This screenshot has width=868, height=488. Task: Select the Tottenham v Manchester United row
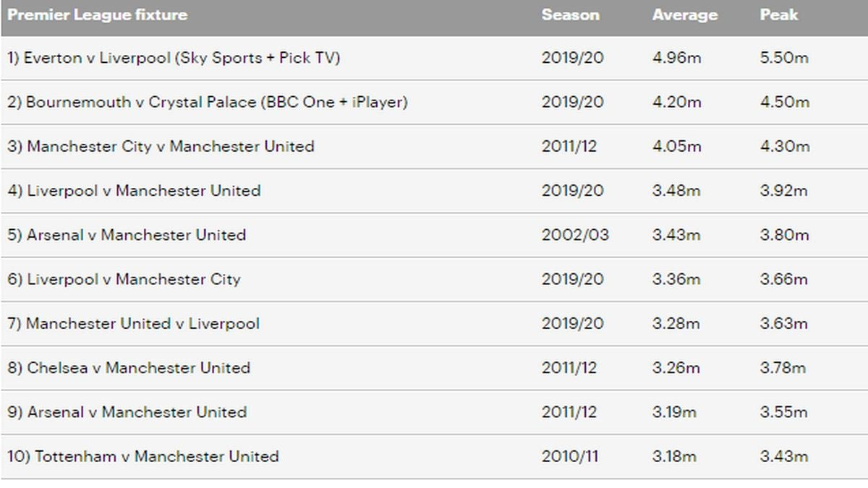pos(143,456)
